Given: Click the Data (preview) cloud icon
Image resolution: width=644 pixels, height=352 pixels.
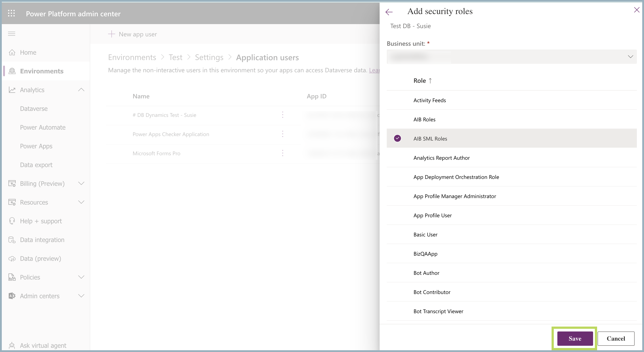Looking at the screenshot, I should pyautogui.click(x=12, y=259).
